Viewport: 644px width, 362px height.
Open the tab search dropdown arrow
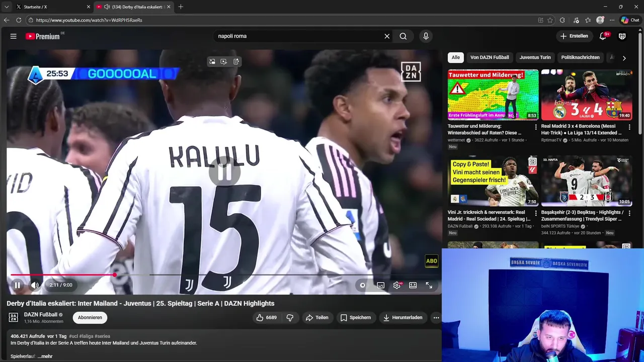click(x=7, y=7)
